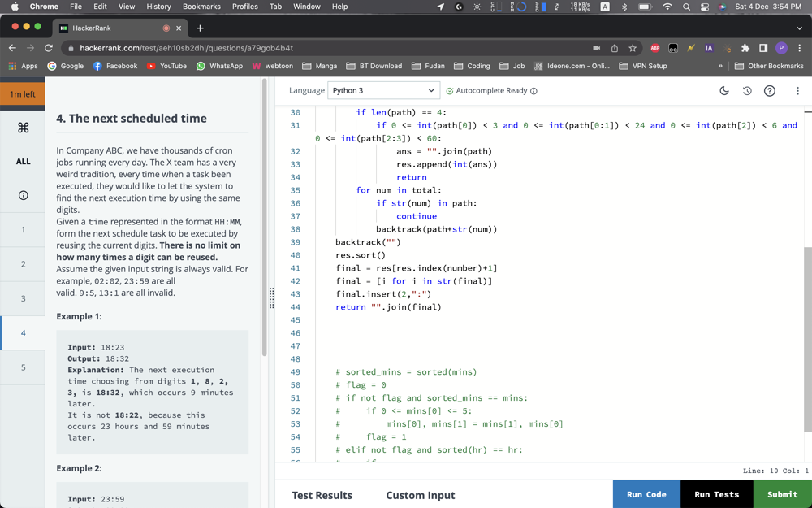The width and height of the screenshot is (812, 508).
Task: Expand the Fudan bookmark folder
Action: [428, 66]
